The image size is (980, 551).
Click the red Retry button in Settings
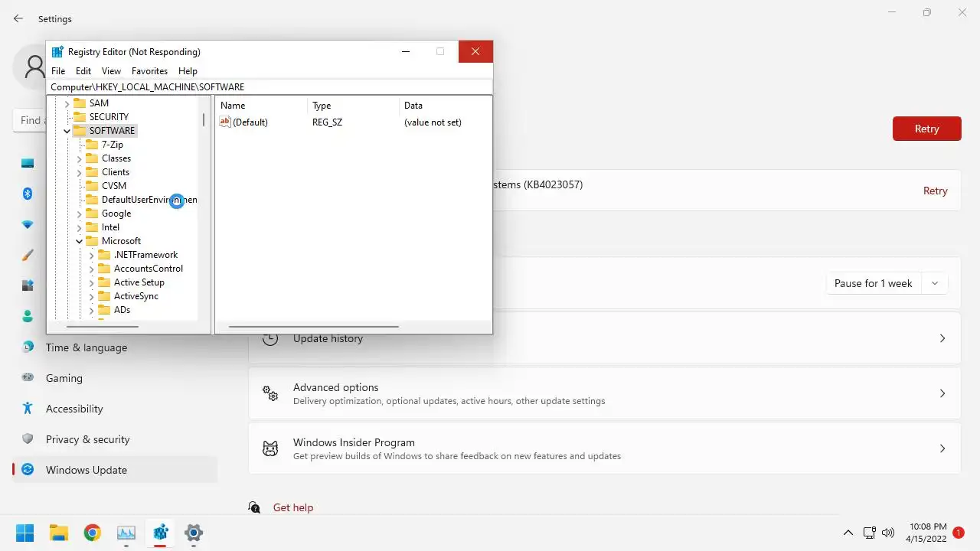point(926,129)
